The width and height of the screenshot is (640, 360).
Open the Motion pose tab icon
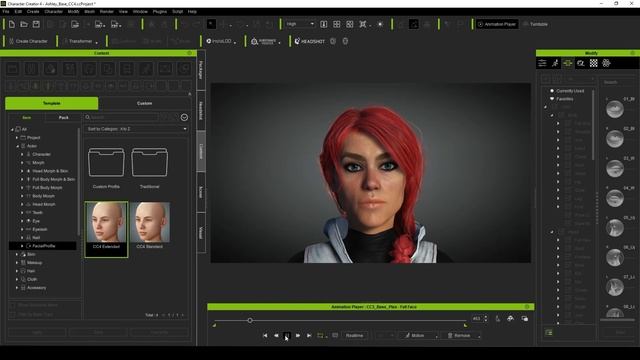click(555, 63)
